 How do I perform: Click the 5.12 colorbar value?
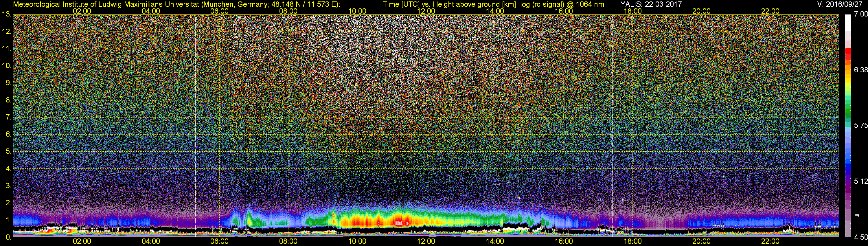(x=860, y=181)
